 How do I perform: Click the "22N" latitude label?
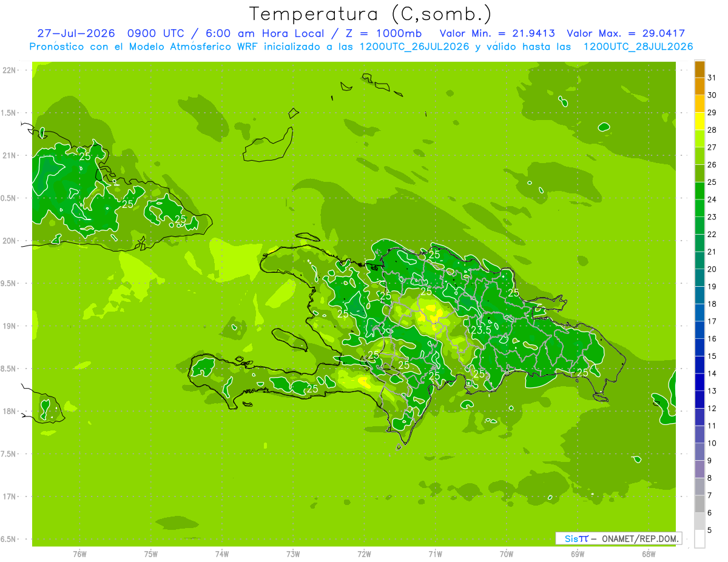pos(9,70)
